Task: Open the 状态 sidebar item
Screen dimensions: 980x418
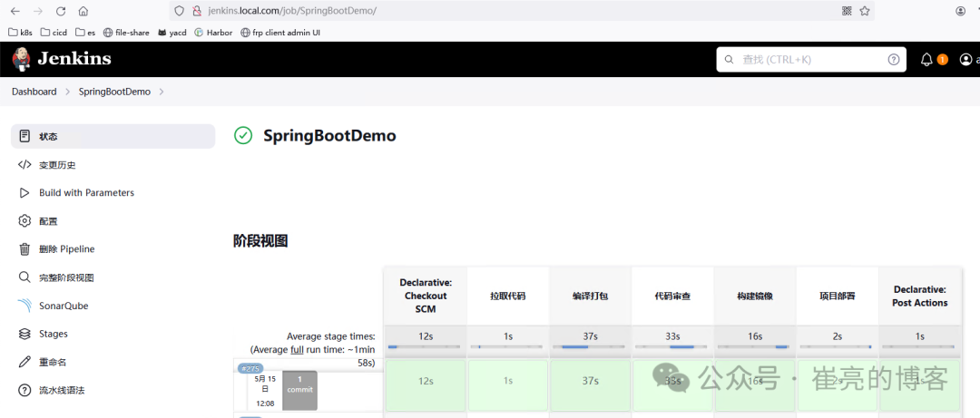Action: tap(113, 136)
